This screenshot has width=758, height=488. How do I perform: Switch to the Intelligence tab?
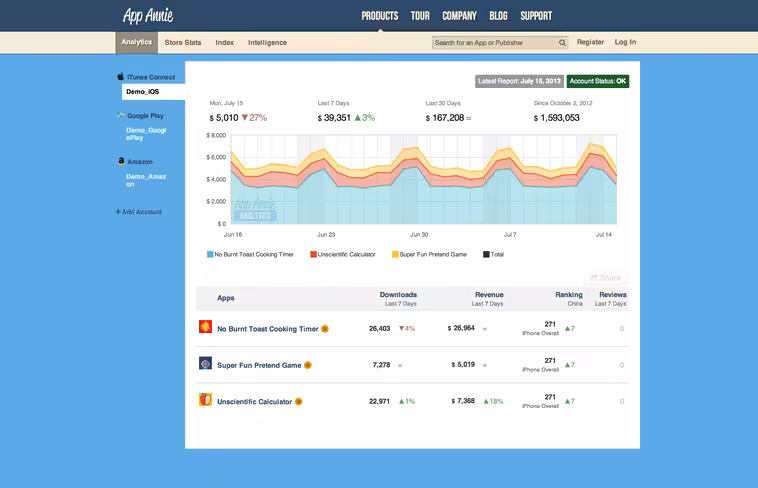267,43
